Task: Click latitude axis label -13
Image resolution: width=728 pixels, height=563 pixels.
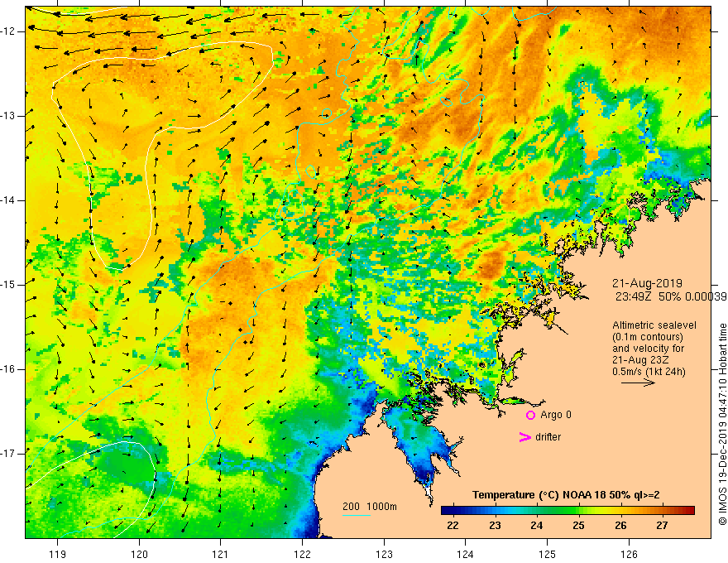Action: (x=9, y=116)
